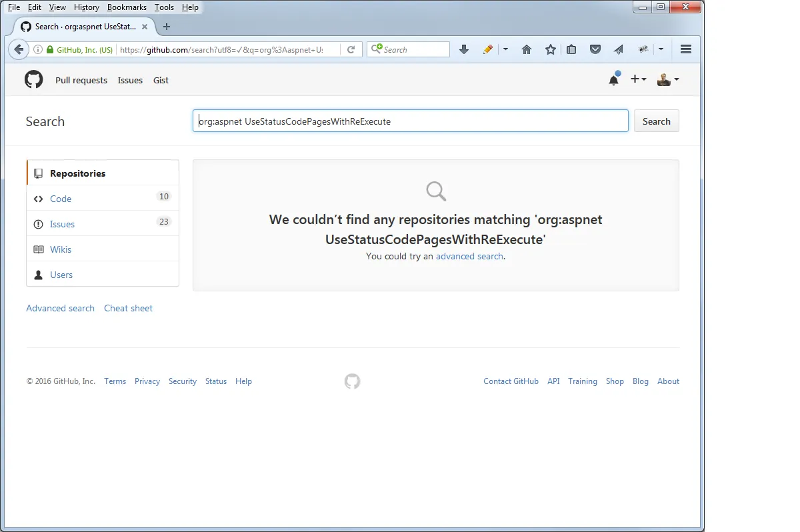Open footer About link
Viewport: 800px width, 532px height.
click(668, 381)
